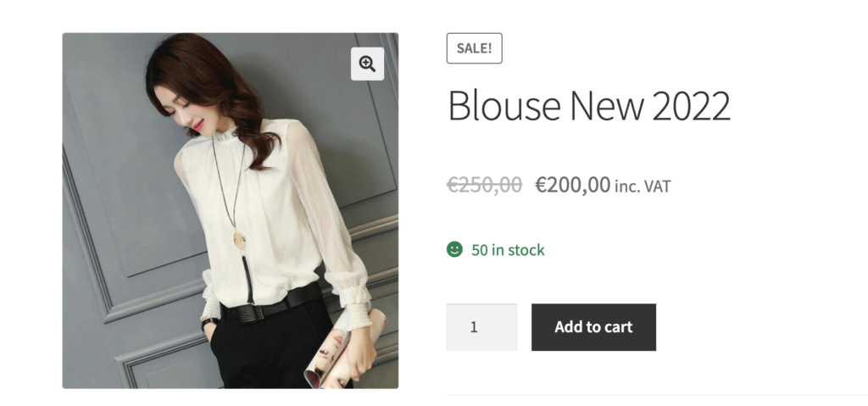This screenshot has width=868, height=406.
Task: Click the Blouse New 2022 product title
Action: pyautogui.click(x=589, y=105)
